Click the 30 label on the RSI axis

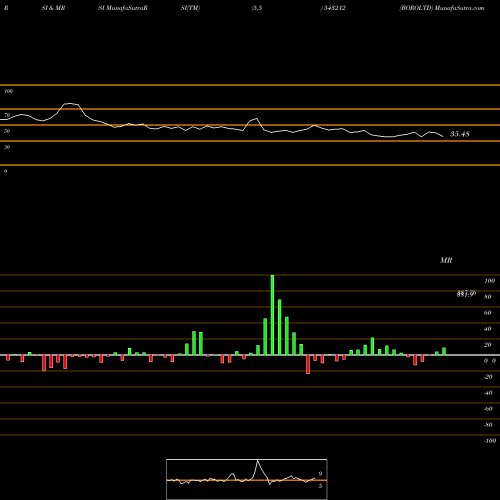(x=7, y=147)
